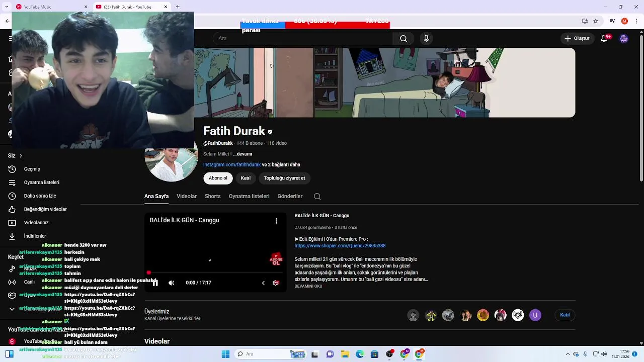Click Topluluğu ziyaret et button
Image resolution: width=644 pixels, height=362 pixels.
coord(284,178)
